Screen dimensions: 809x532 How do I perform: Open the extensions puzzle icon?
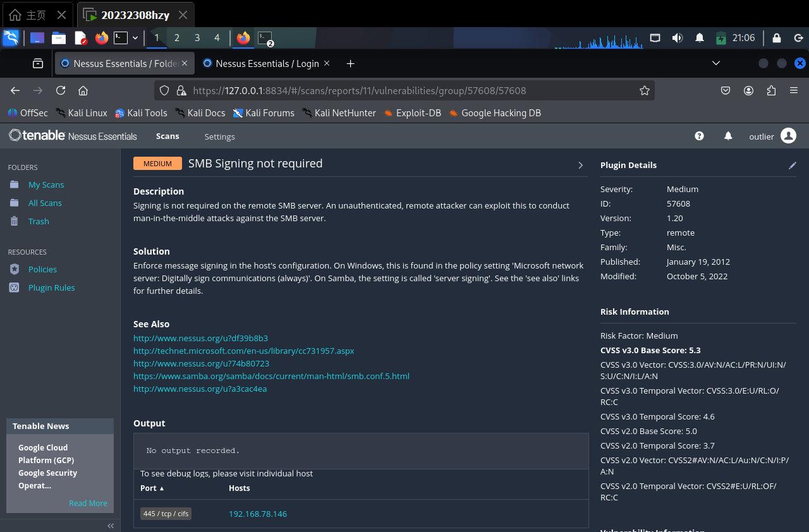[x=771, y=90]
